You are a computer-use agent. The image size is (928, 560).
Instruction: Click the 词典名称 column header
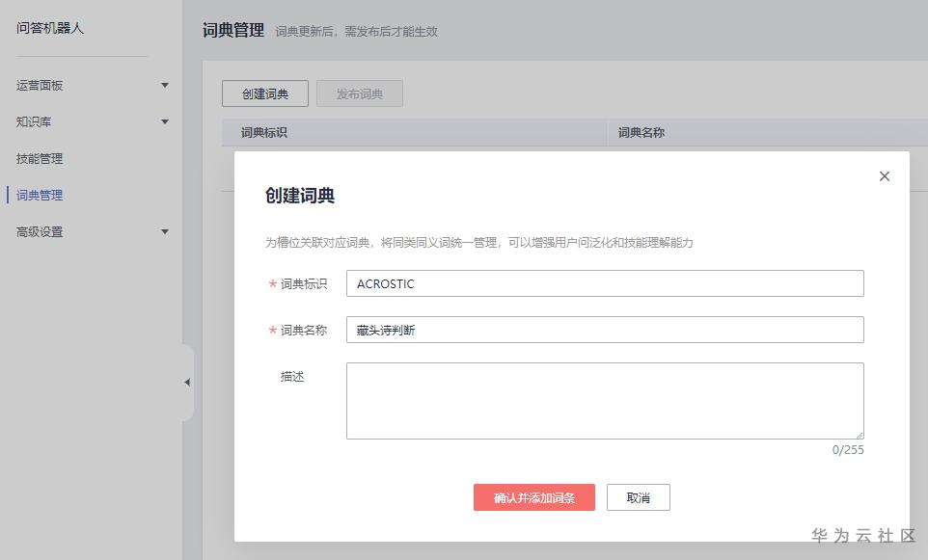pos(641,133)
